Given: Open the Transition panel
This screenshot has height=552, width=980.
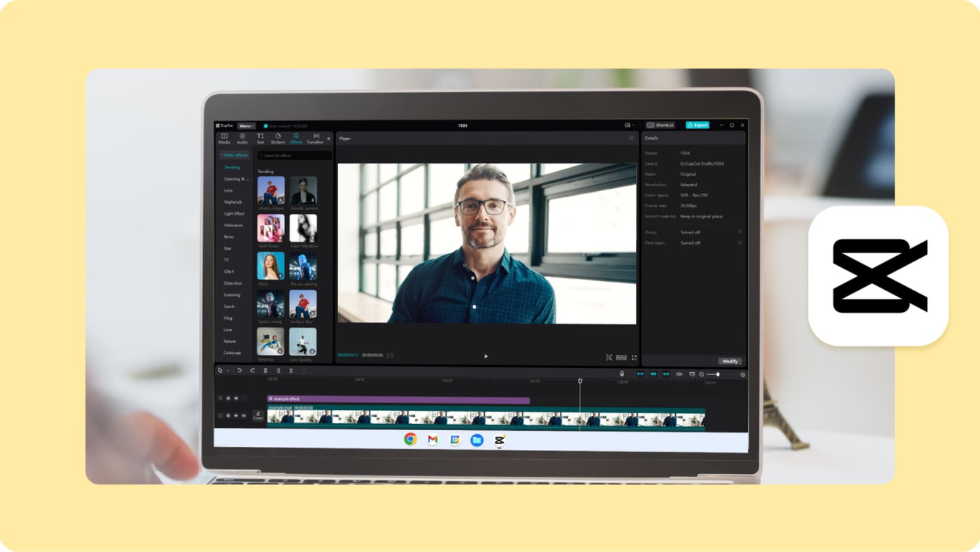Looking at the screenshot, I should 317,139.
